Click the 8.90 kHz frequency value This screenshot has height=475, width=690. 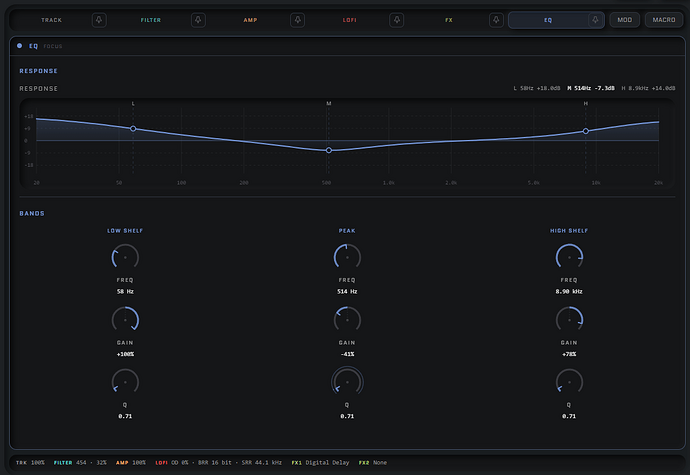coord(569,291)
